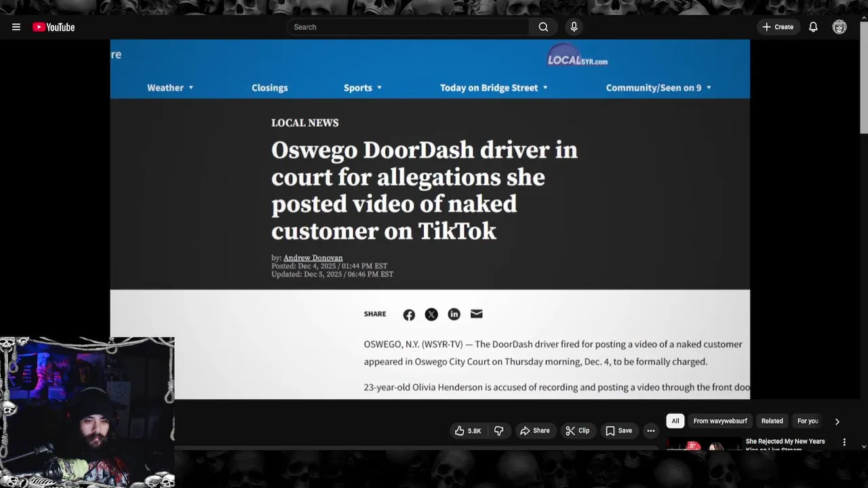Share article on Facebook icon

tap(409, 314)
